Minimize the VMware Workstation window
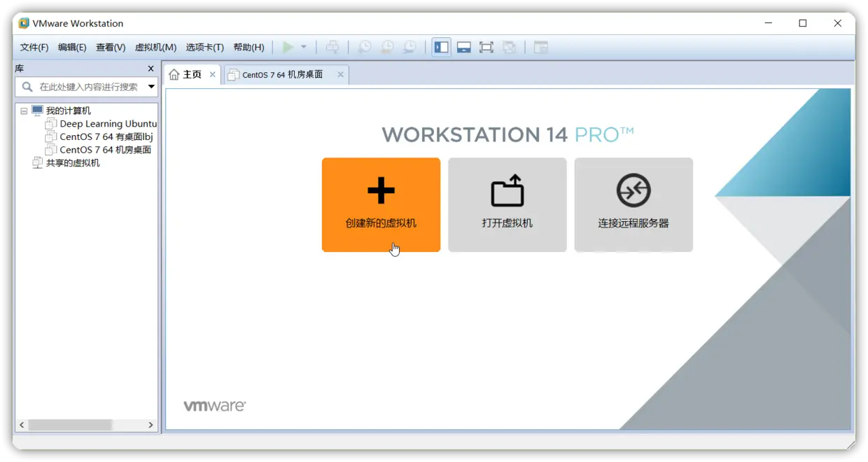This screenshot has width=868, height=462. tap(769, 23)
